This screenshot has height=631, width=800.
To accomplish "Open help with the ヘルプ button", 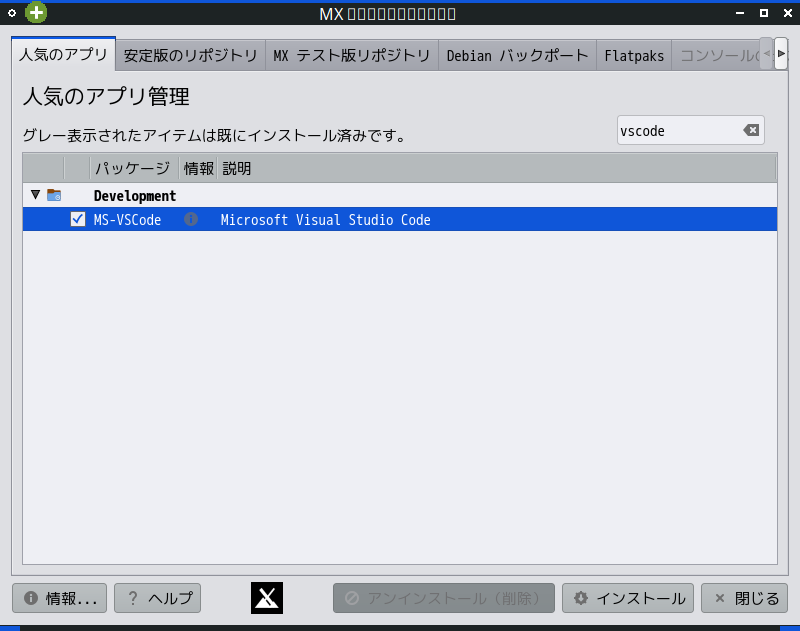I will pyautogui.click(x=158, y=598).
